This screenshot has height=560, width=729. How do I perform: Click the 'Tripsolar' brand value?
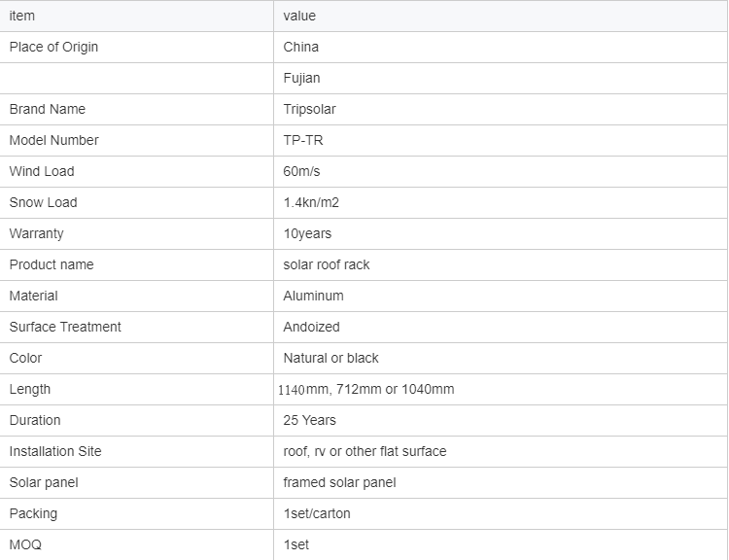click(x=309, y=109)
